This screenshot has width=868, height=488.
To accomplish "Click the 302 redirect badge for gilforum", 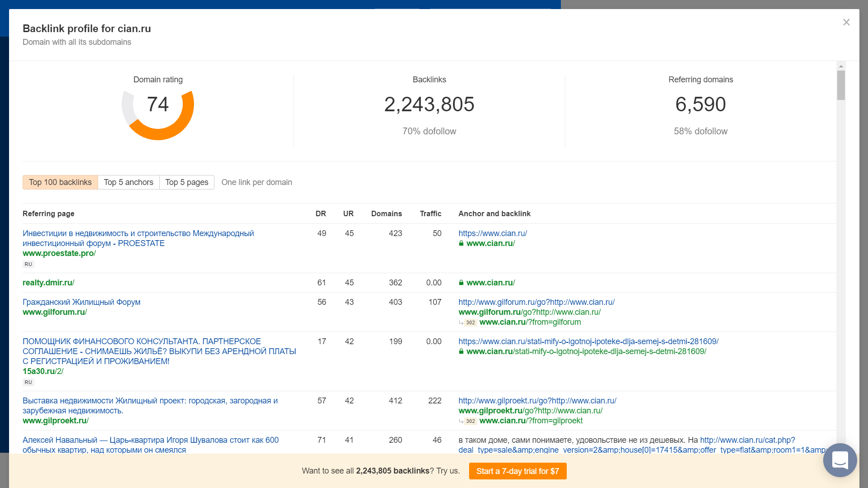I will point(470,322).
